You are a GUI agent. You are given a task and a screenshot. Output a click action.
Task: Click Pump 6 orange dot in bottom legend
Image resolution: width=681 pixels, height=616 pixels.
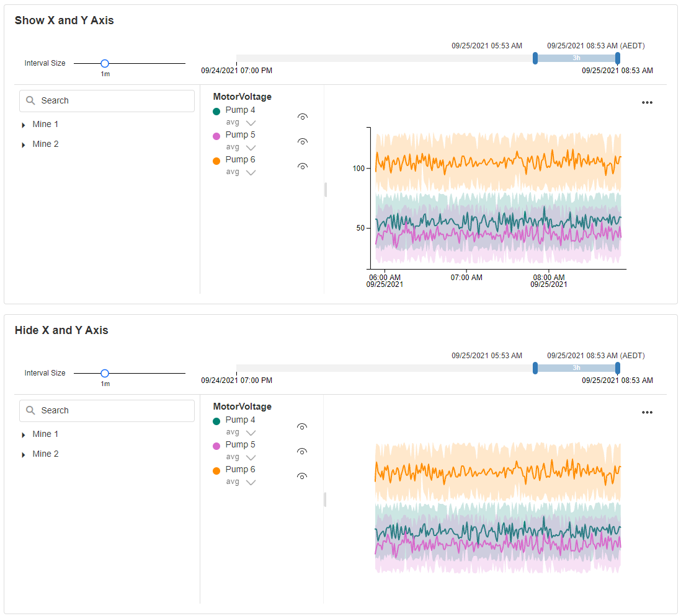coord(216,470)
